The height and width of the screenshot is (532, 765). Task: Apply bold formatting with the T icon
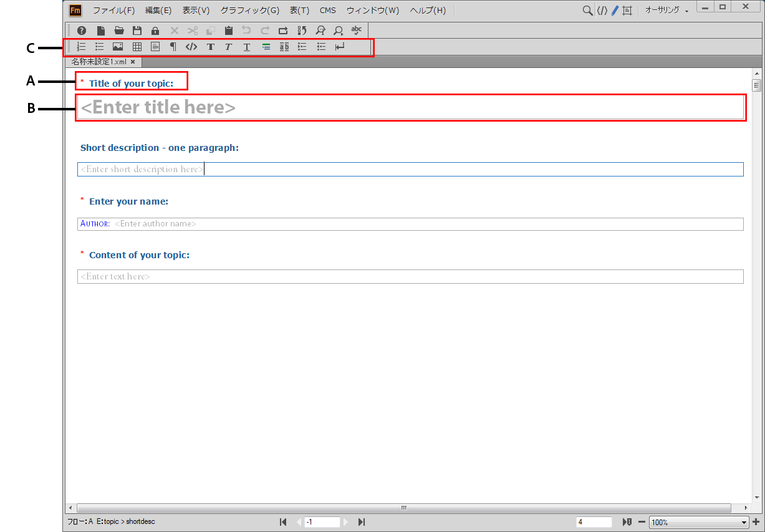point(210,46)
